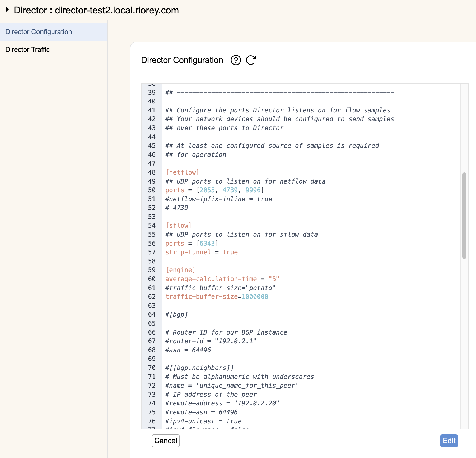Select the 9996 netflow port value
Image resolution: width=476 pixels, height=458 pixels.
click(253, 190)
